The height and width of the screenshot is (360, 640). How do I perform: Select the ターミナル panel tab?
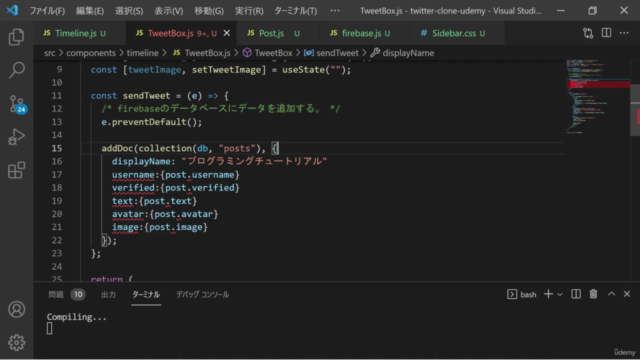(146, 294)
